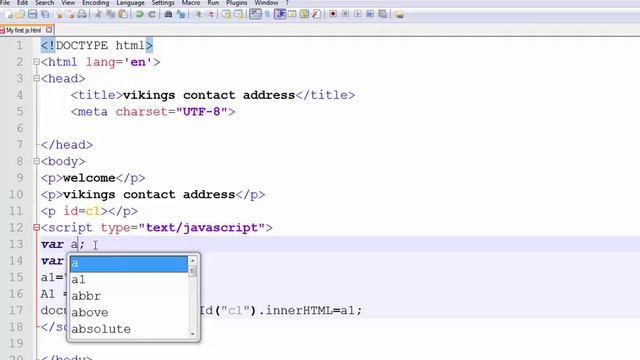Click the New file toolbar icon
The width and height of the screenshot is (640, 360).
(8, 15)
